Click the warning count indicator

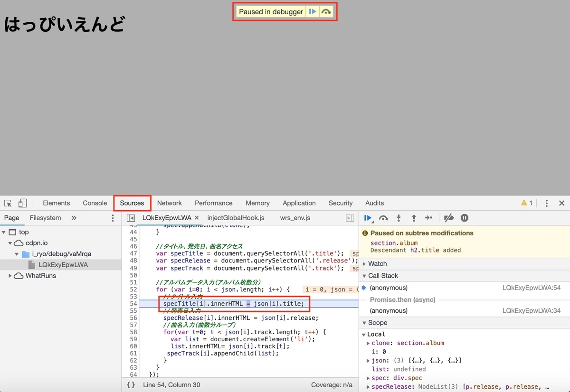(x=527, y=203)
